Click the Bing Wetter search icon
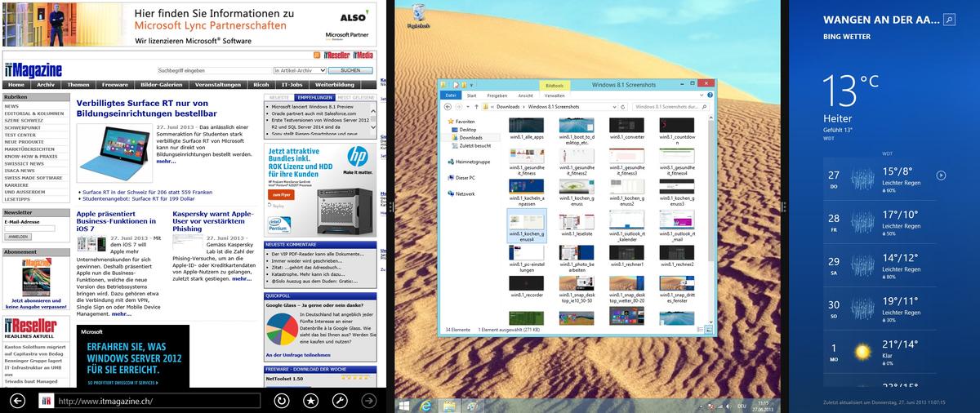 [950, 19]
